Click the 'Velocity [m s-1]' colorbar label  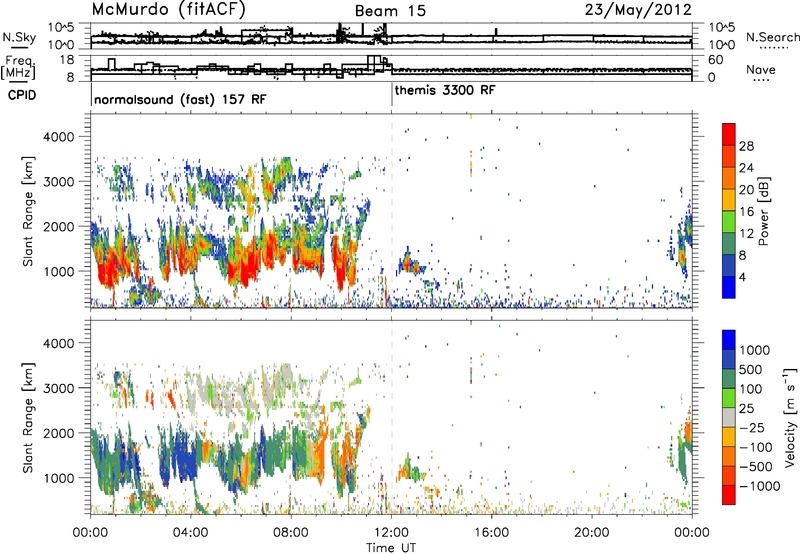tap(790, 417)
